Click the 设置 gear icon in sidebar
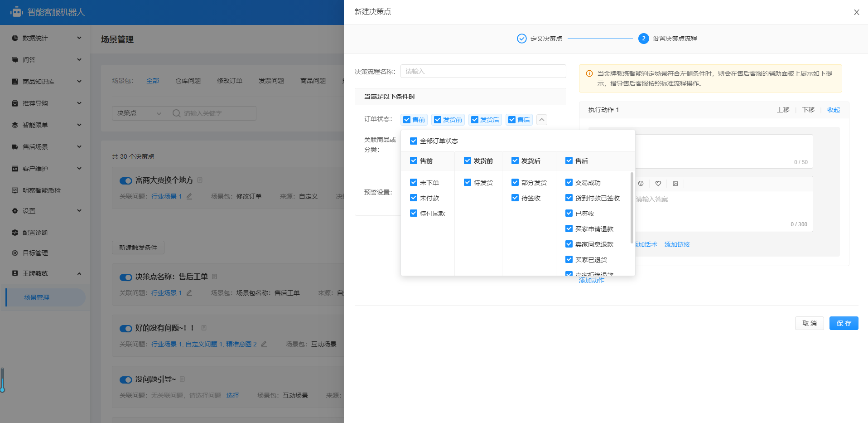 click(x=15, y=211)
